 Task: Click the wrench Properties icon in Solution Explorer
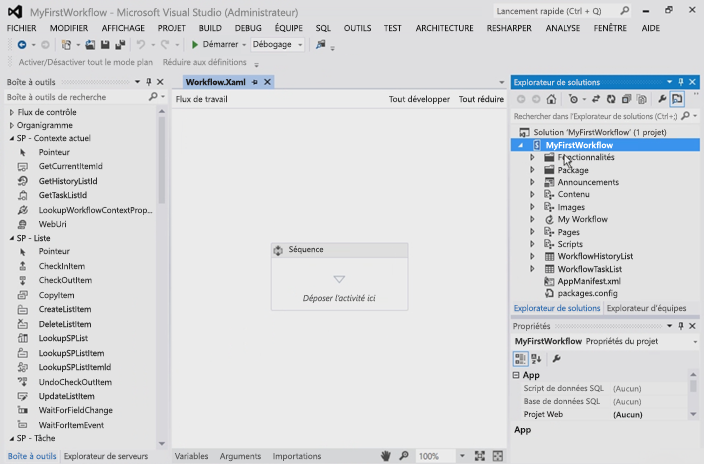[x=662, y=99]
